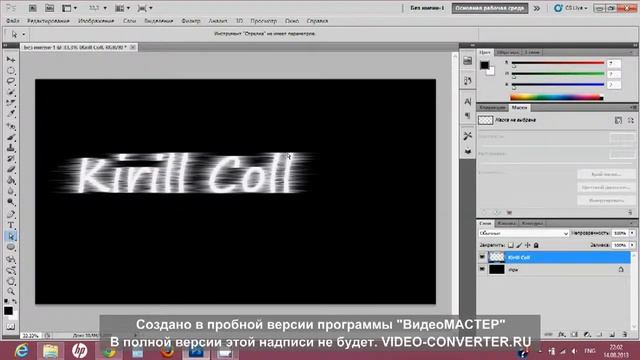Open the View Extras dropdown
Viewport: 640px width, 360px height.
point(69,8)
